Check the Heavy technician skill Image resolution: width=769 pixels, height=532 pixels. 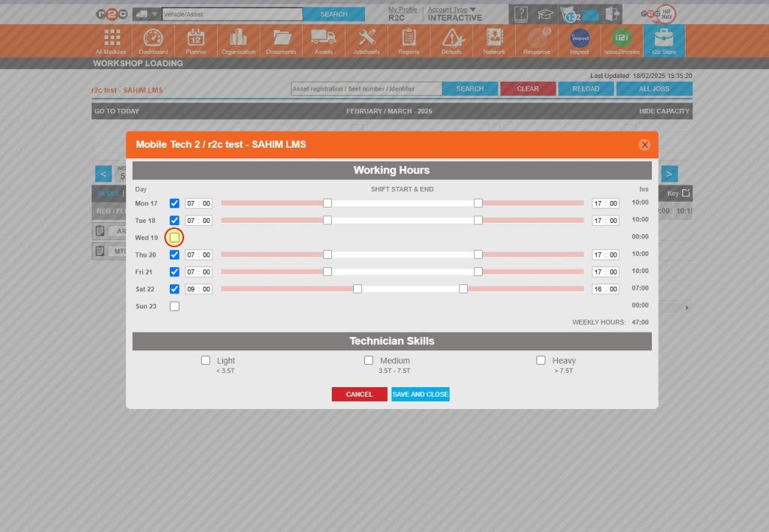click(x=541, y=360)
